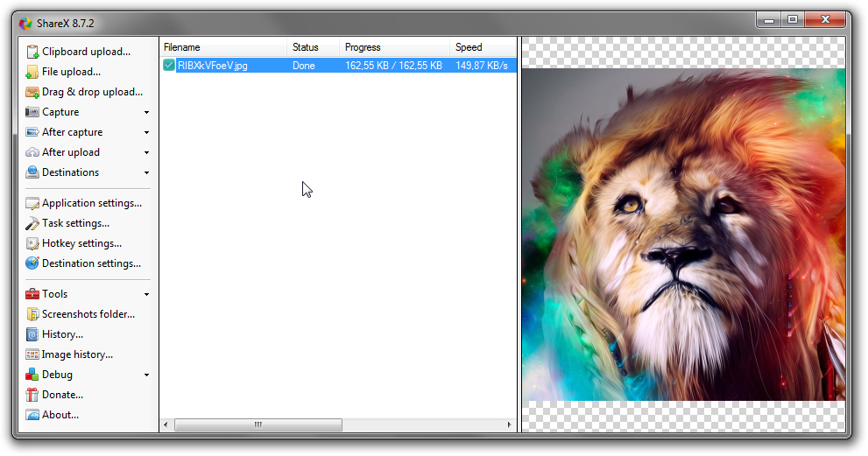Click the Donate gift icon

pyautogui.click(x=32, y=395)
